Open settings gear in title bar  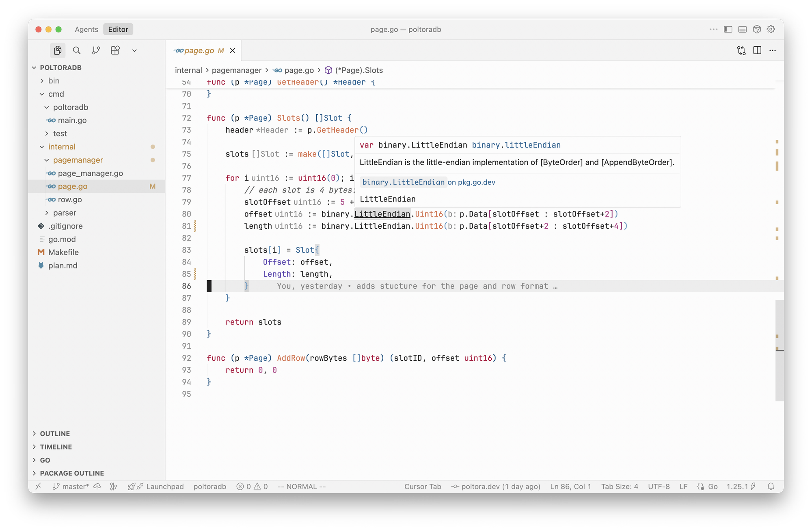[771, 29]
